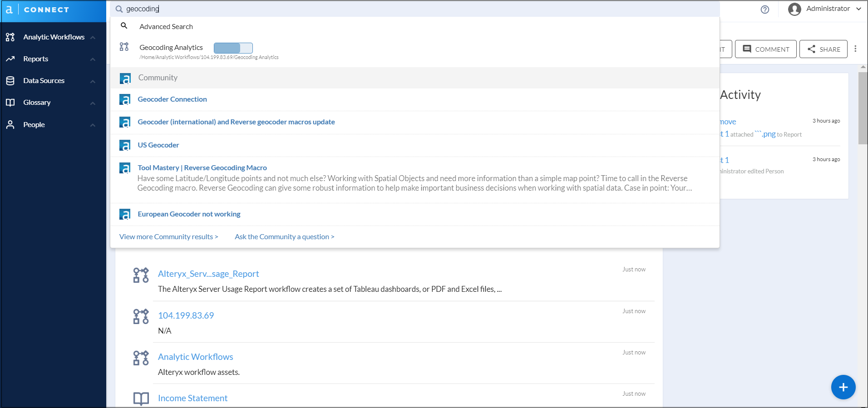The width and height of the screenshot is (868, 408).
Task: Click the blue plus floating action button
Action: pos(843,387)
